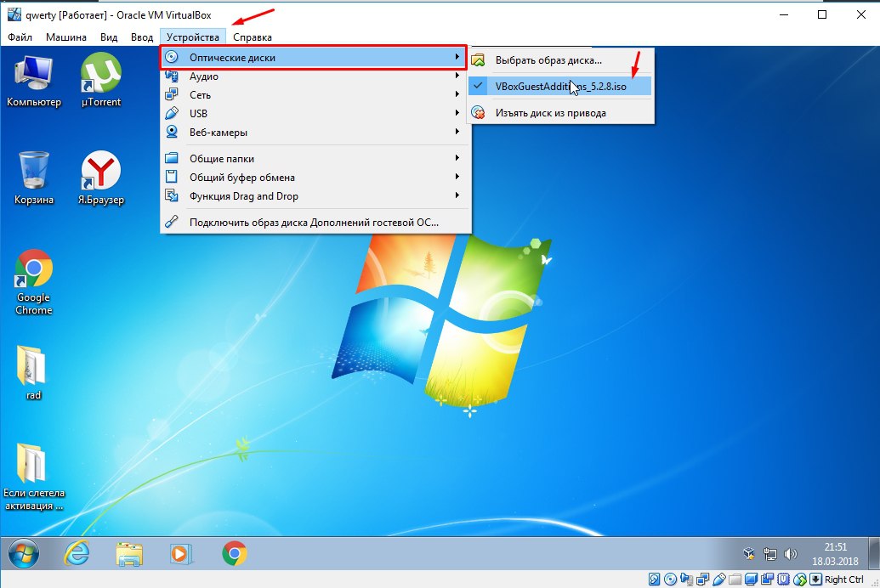Open the Windows Start orb

tap(24, 554)
